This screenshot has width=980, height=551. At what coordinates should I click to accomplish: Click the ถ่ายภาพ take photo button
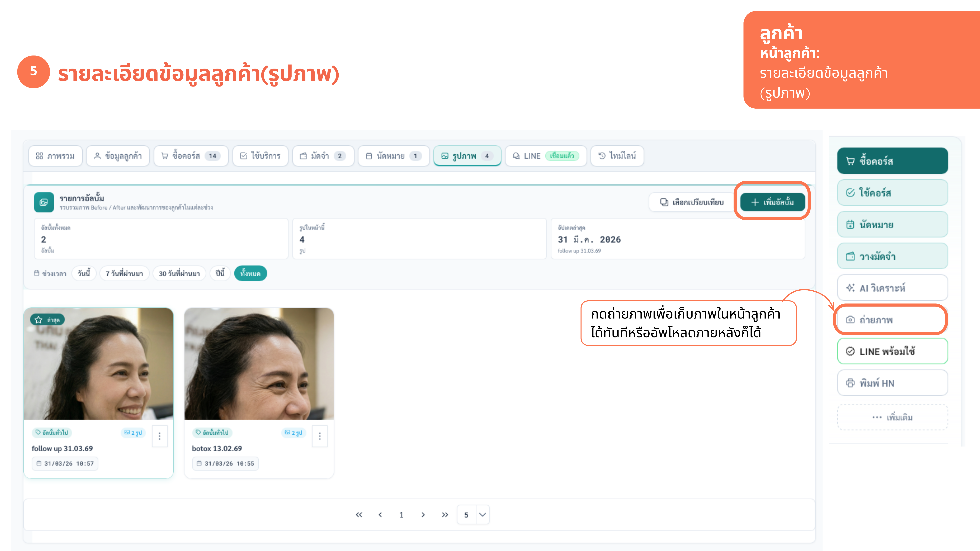pos(892,320)
